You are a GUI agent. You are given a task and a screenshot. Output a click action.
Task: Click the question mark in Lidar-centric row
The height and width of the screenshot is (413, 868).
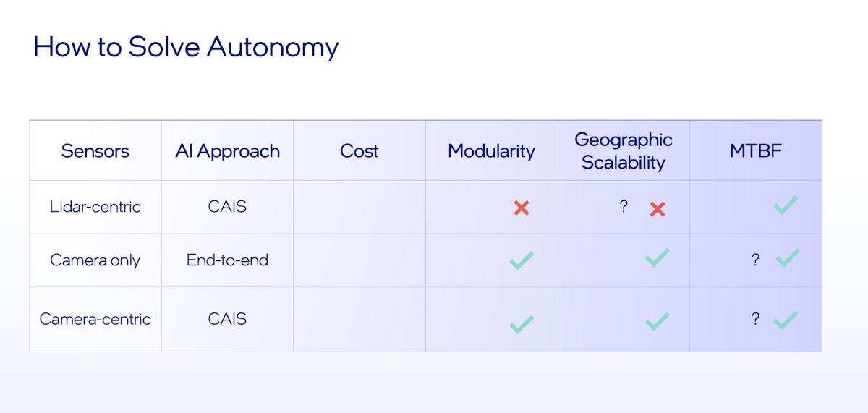[624, 207]
